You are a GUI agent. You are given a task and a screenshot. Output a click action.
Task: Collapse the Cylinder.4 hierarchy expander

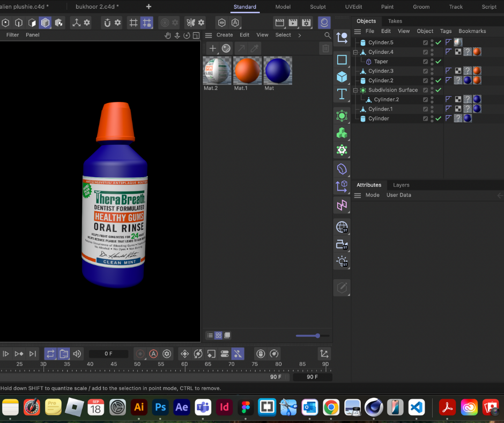355,52
